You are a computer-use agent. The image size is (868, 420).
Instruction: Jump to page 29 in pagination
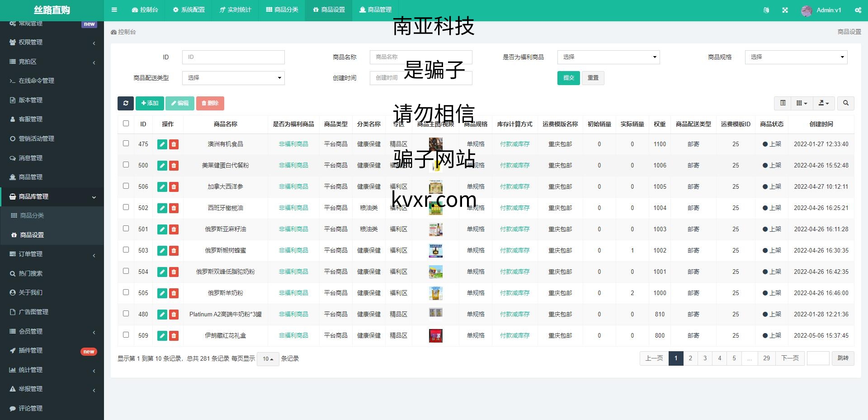(x=766, y=358)
